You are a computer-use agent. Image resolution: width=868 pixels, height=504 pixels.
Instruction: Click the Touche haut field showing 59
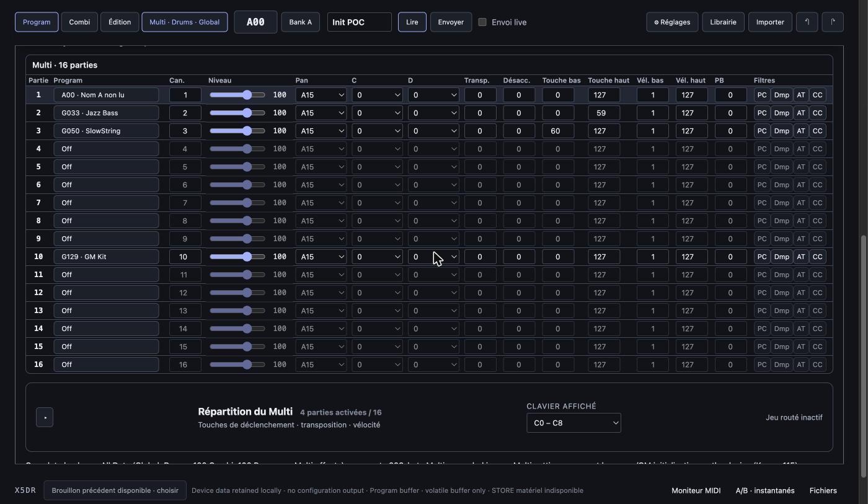604,113
